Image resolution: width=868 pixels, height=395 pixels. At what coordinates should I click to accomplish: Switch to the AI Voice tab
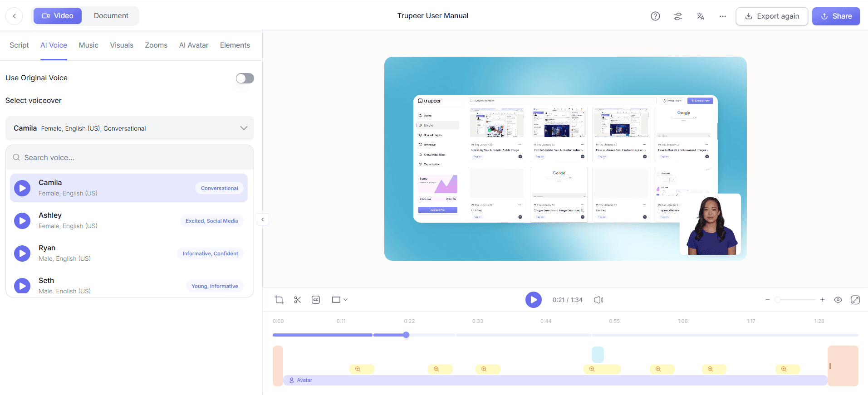pyautogui.click(x=54, y=45)
